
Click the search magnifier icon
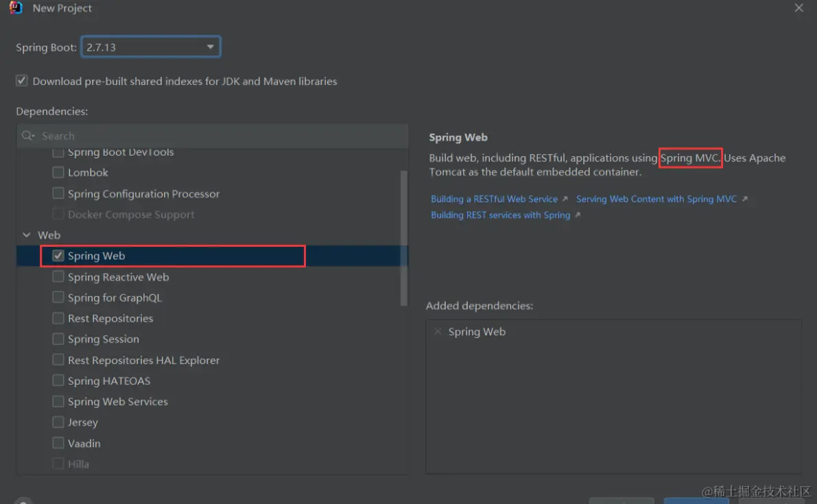[27, 136]
